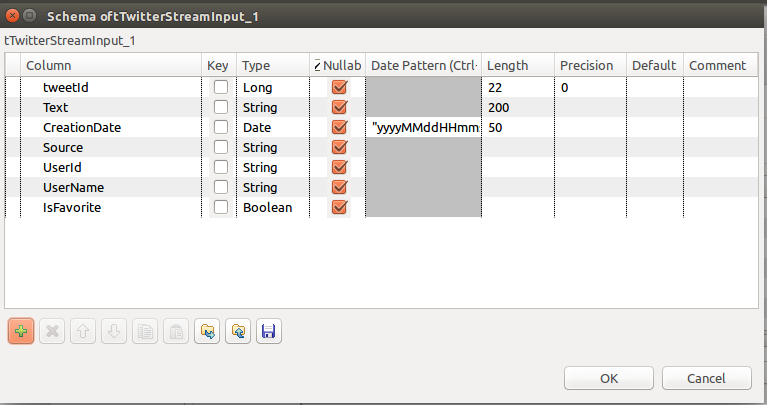Click the Comment column header
Image resolution: width=767 pixels, height=405 pixels.
pos(721,65)
